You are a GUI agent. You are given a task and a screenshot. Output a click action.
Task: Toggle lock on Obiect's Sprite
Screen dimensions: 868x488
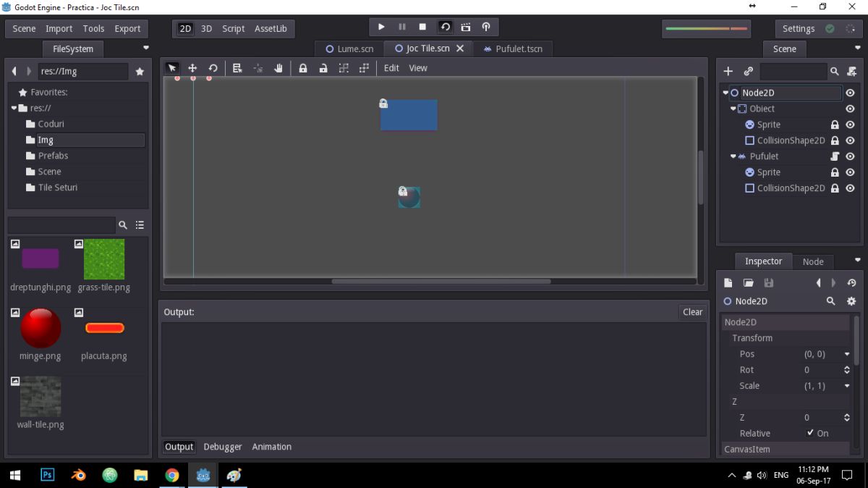coord(835,125)
